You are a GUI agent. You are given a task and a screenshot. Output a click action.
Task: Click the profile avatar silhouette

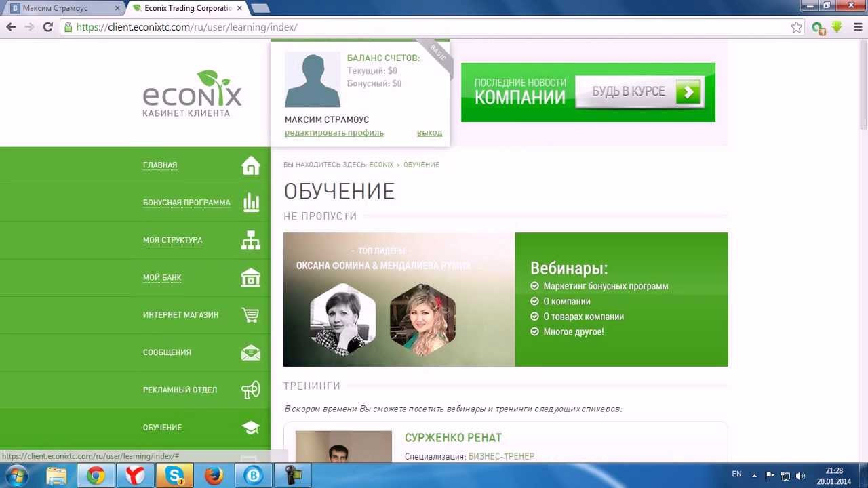313,79
